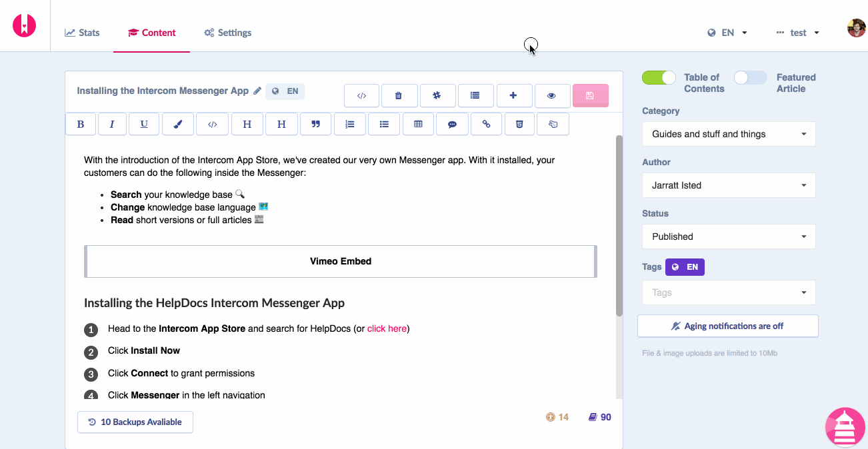Insert a numbered list
Screen dimensions: 868x449
[350, 124]
